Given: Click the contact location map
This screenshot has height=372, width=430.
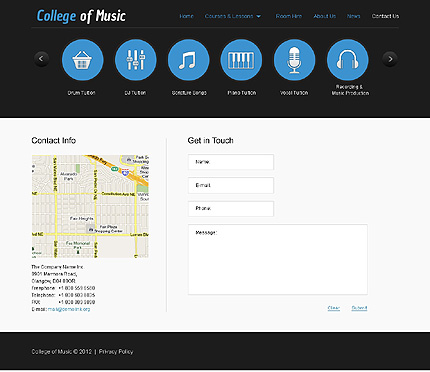Looking at the screenshot, I should click(x=90, y=206).
